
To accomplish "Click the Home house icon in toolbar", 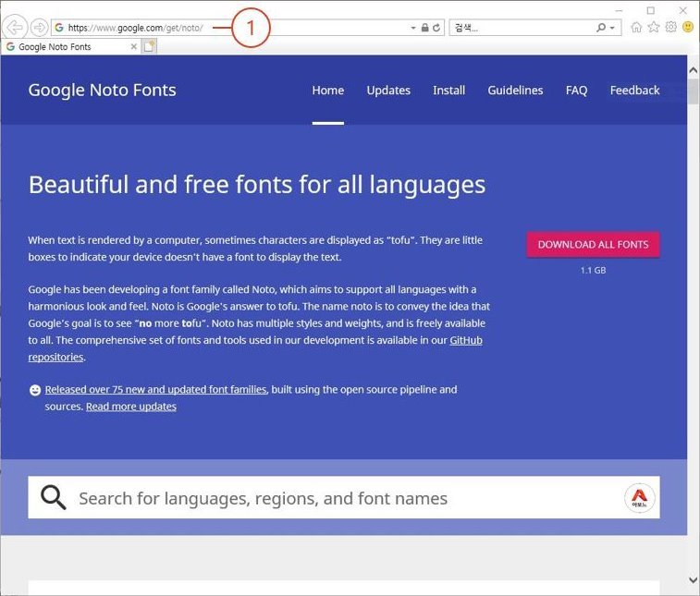I will pyautogui.click(x=636, y=27).
